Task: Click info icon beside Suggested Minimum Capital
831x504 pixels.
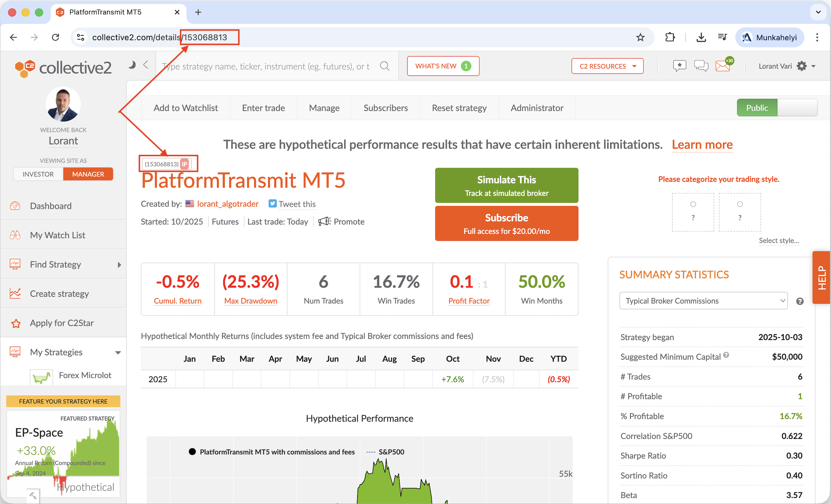Action: pyautogui.click(x=726, y=355)
